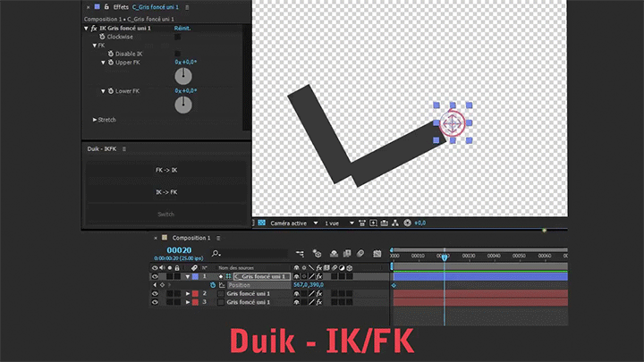Click the pixel aspect ratio correction icon
Screen dimensions: 644x362
pyautogui.click(x=362, y=223)
